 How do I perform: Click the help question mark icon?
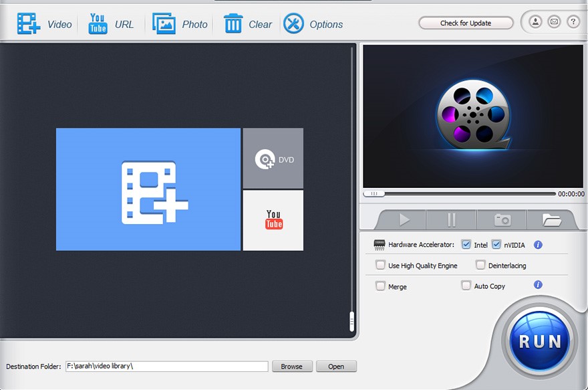573,21
